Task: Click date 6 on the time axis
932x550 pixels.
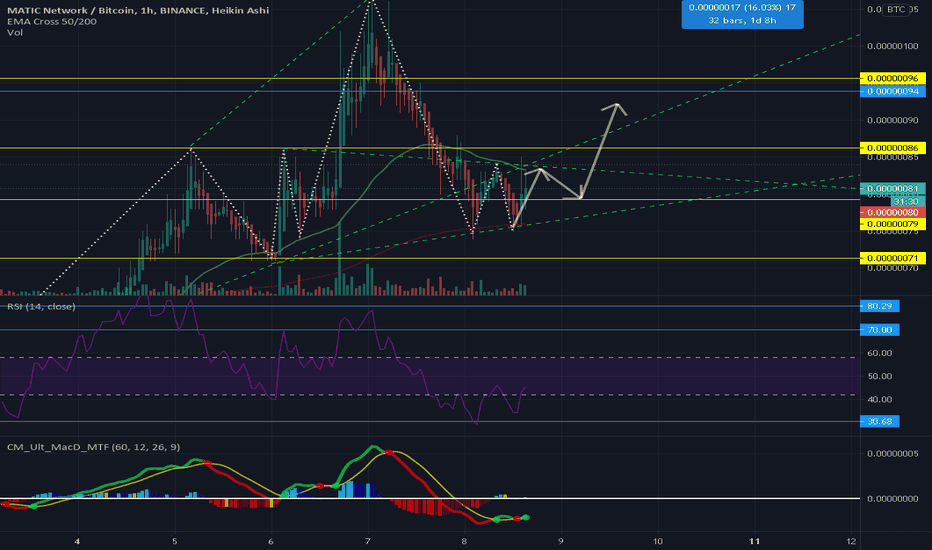Action: pos(271,541)
